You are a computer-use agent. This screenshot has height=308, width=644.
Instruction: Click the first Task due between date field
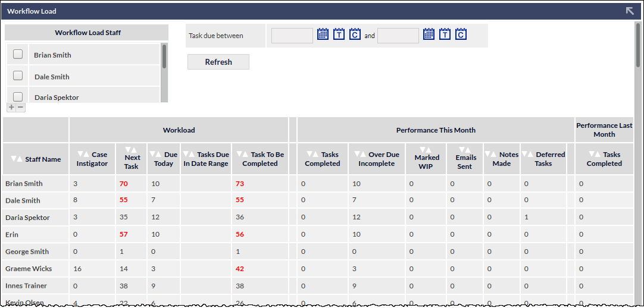click(x=292, y=36)
